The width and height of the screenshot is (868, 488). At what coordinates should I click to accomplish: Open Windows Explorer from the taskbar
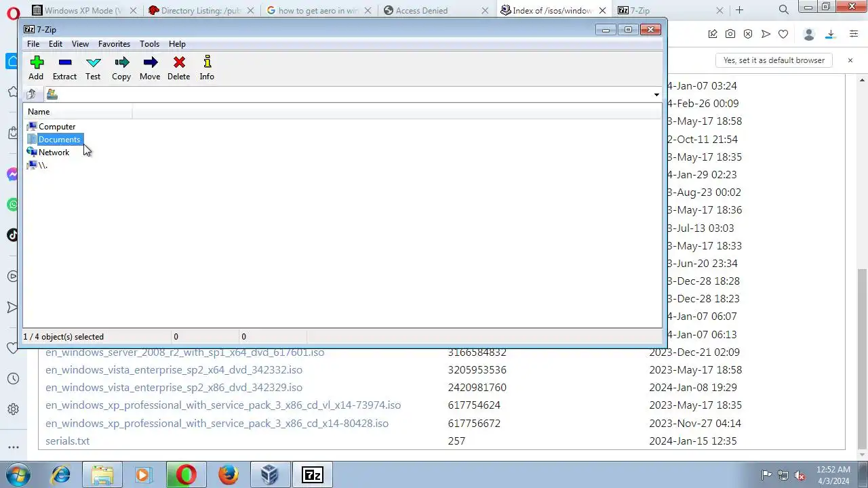coord(102,475)
